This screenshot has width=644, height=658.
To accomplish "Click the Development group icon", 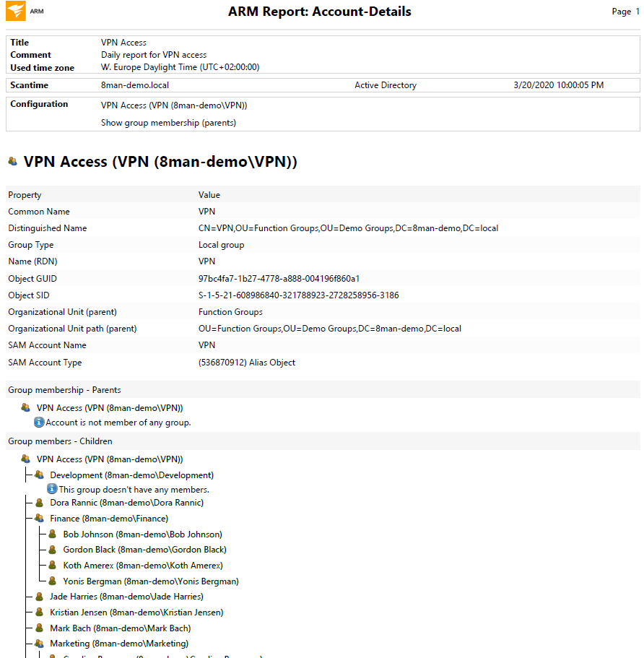I will [39, 475].
